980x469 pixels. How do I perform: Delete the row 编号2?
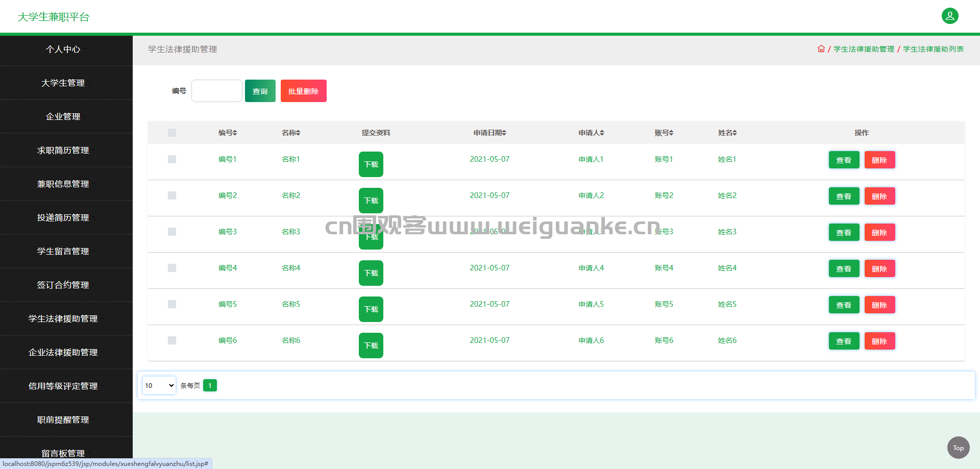879,196
